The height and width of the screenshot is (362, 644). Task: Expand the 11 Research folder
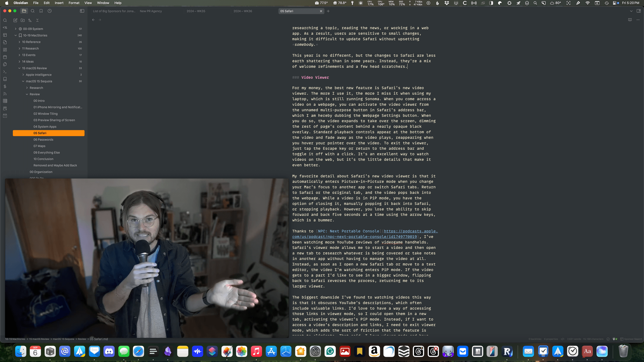(x=49, y=49)
